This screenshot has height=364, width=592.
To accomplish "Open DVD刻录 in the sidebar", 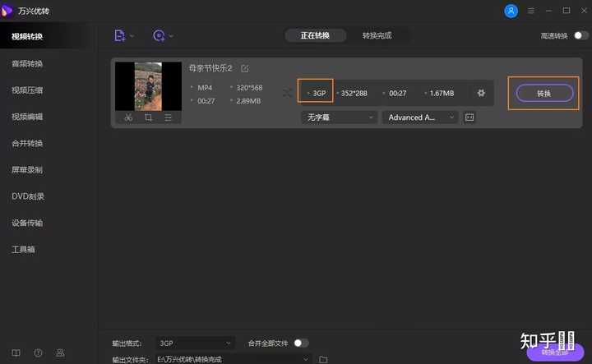I will coord(28,196).
